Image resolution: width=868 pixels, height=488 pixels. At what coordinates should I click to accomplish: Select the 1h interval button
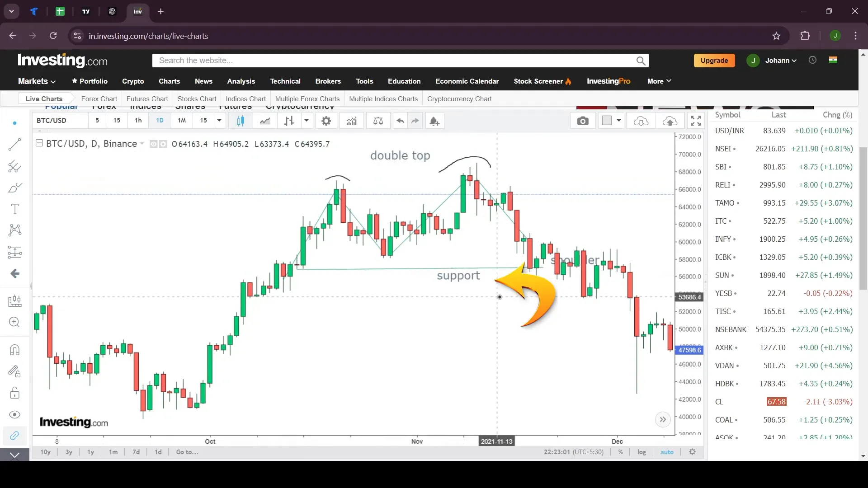point(138,121)
